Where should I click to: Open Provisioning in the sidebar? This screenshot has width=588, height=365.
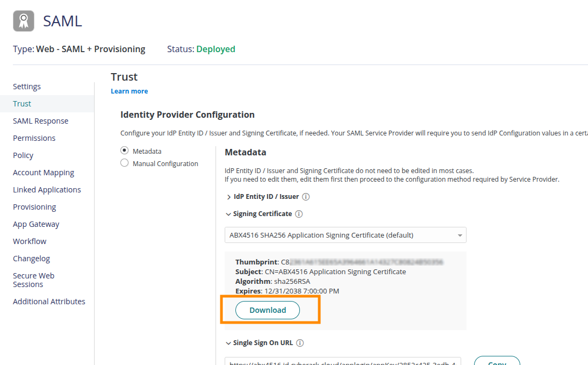[34, 207]
